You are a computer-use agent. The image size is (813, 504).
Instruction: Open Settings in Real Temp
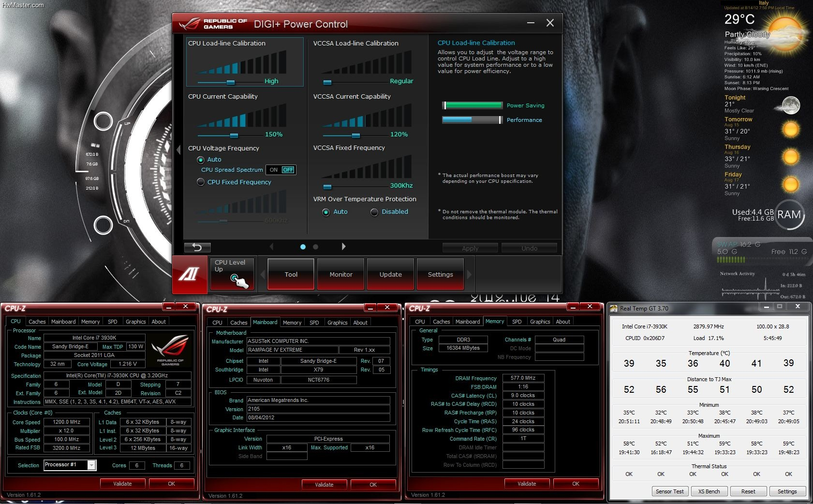[787, 491]
